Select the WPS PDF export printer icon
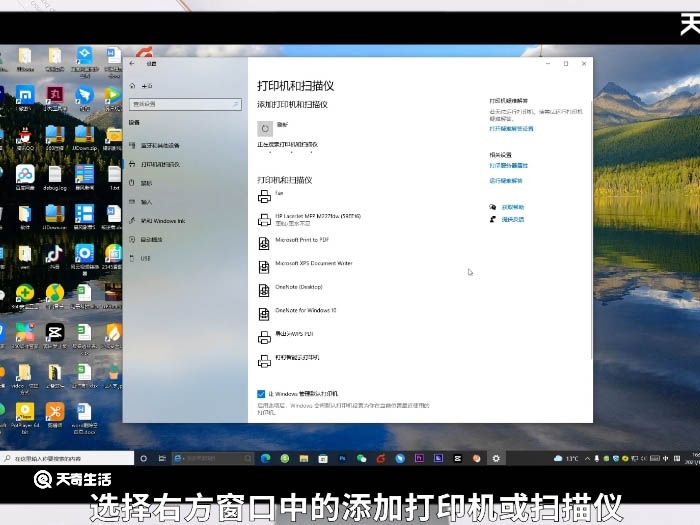The image size is (700, 525). click(x=264, y=338)
